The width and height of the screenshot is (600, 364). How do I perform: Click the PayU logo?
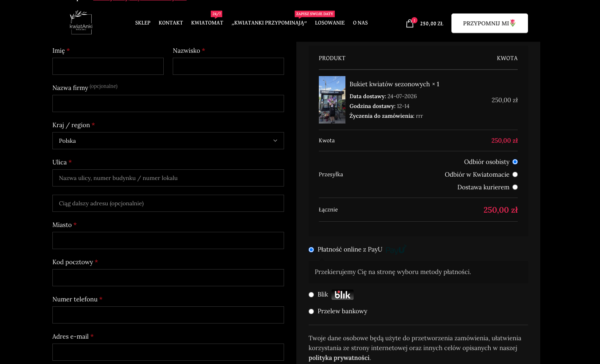[395, 250]
